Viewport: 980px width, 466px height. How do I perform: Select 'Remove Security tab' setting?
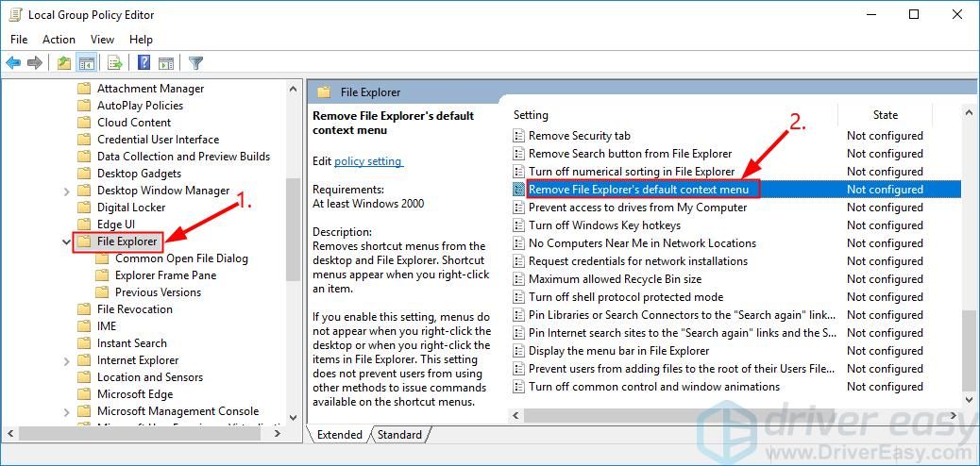579,136
